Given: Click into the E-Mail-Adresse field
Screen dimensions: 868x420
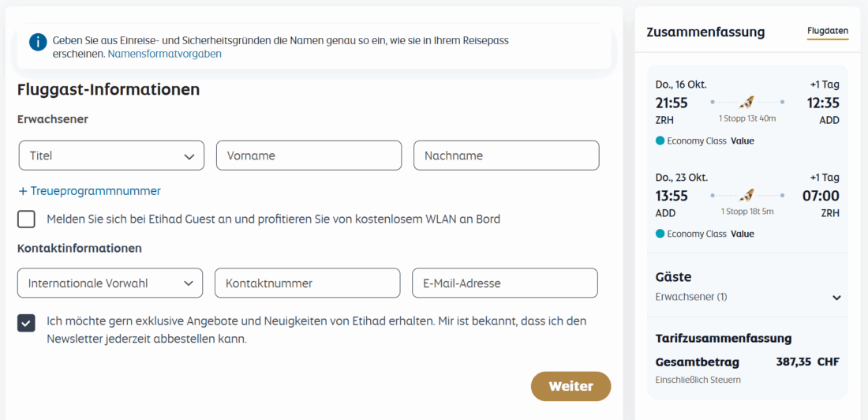Looking at the screenshot, I should 504,283.
